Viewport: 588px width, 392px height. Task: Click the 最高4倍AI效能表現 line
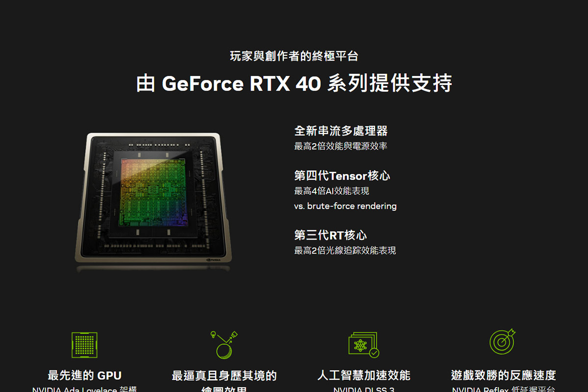pyautogui.click(x=332, y=191)
